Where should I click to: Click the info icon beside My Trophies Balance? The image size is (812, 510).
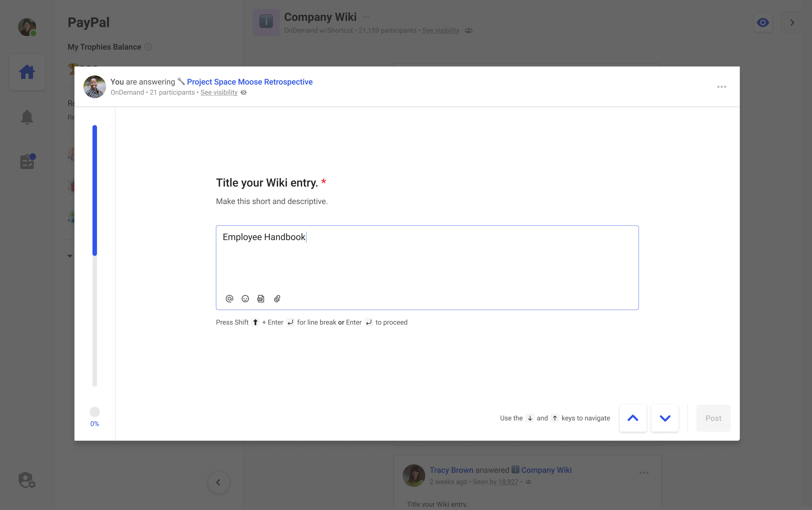pos(148,47)
